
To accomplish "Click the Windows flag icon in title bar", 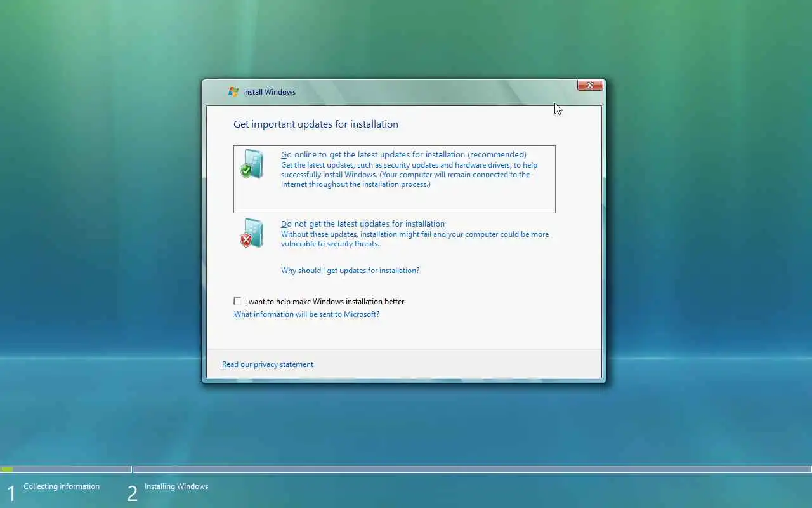I will 233,92.
